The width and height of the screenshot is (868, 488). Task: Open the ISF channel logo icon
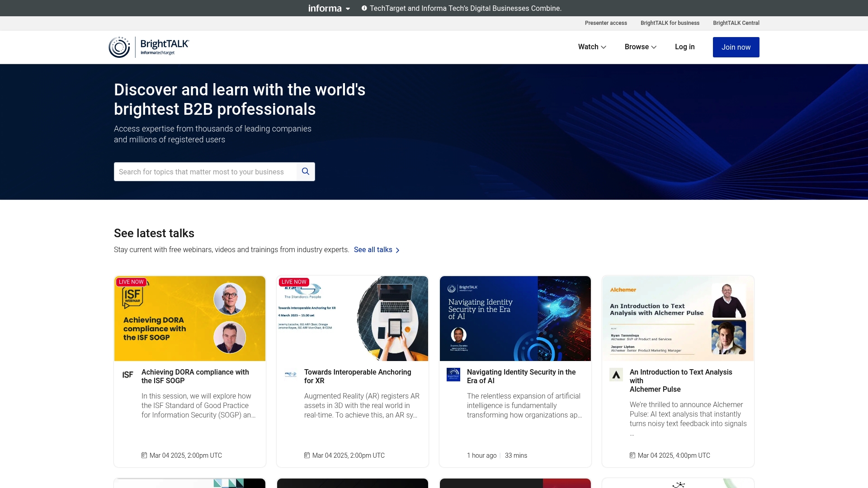click(128, 375)
